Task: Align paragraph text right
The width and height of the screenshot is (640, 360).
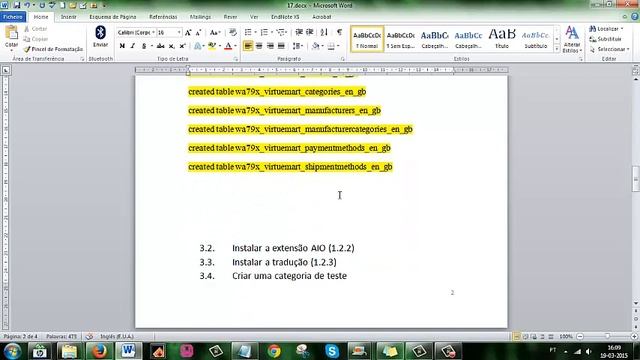Action: pyautogui.click(x=270, y=46)
